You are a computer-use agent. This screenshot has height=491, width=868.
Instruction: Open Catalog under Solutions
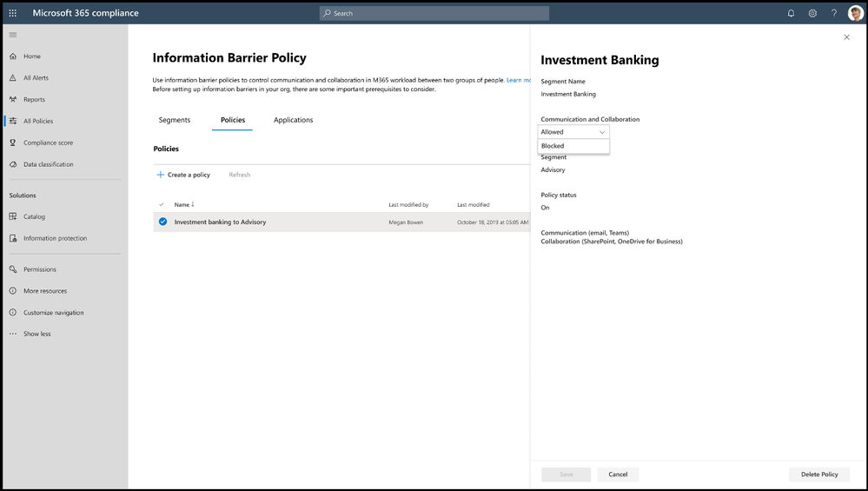[35, 216]
